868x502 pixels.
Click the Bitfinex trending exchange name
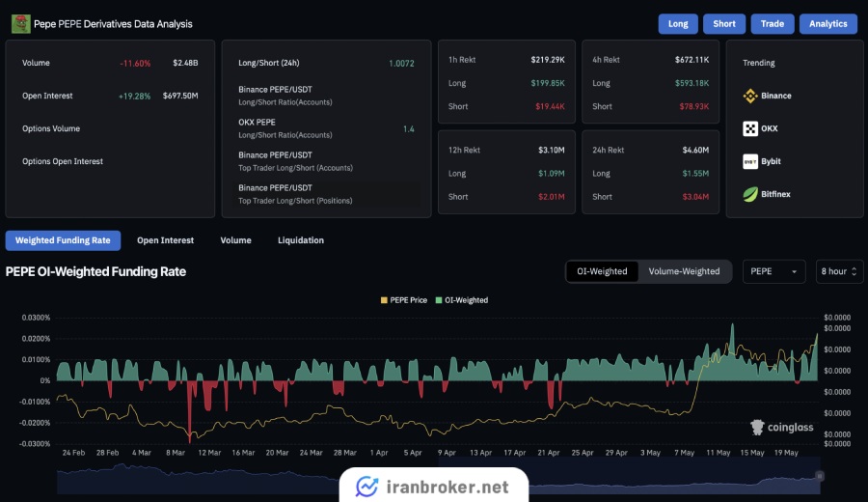pyautogui.click(x=775, y=194)
